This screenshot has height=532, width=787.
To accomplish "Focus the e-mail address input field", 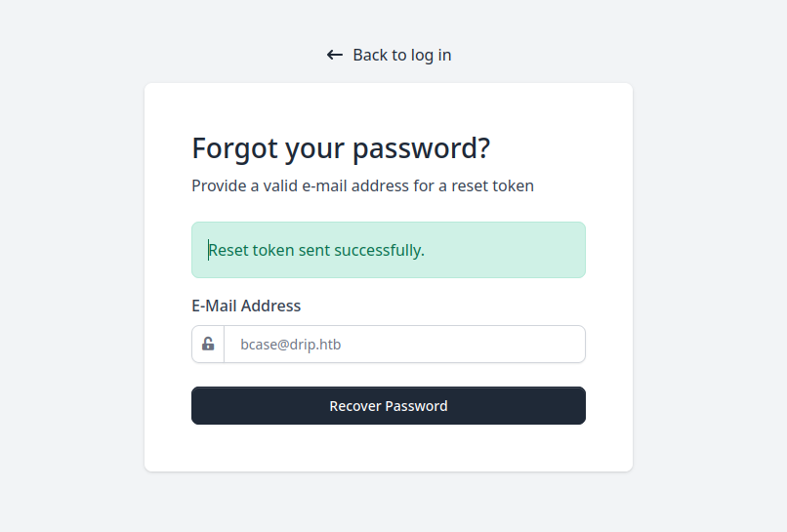I will coord(404,345).
